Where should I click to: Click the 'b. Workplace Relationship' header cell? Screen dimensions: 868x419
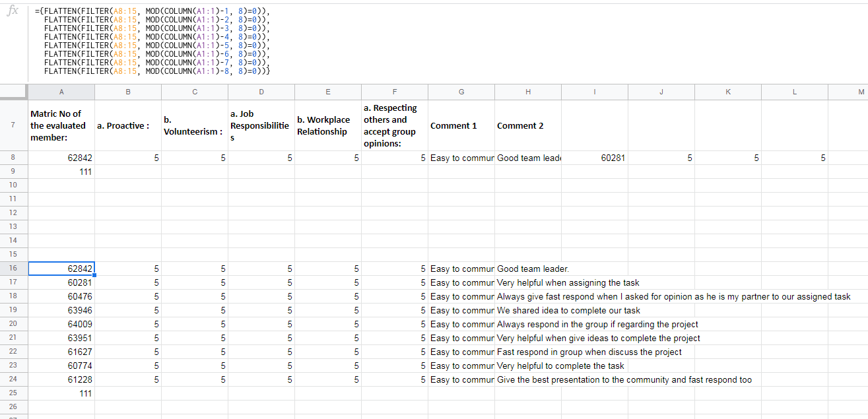tap(328, 125)
